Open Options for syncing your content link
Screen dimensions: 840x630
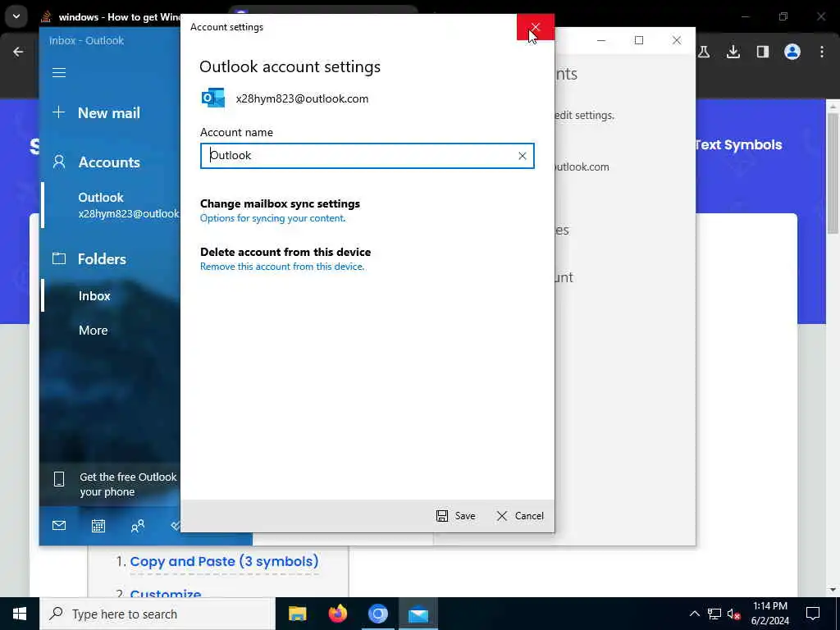pos(272,218)
